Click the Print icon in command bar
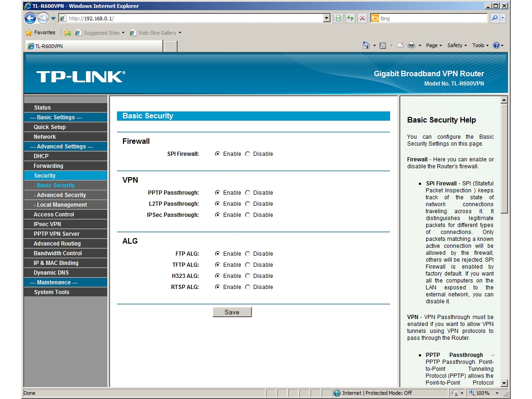Screen dimensions: 532x399 click(411, 45)
